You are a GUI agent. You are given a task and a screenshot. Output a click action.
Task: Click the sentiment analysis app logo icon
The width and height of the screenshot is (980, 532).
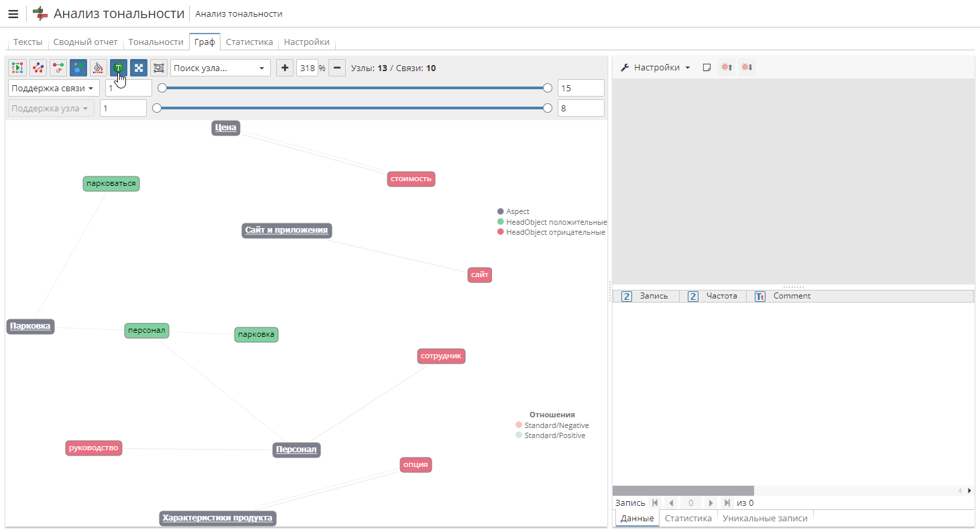(40, 13)
